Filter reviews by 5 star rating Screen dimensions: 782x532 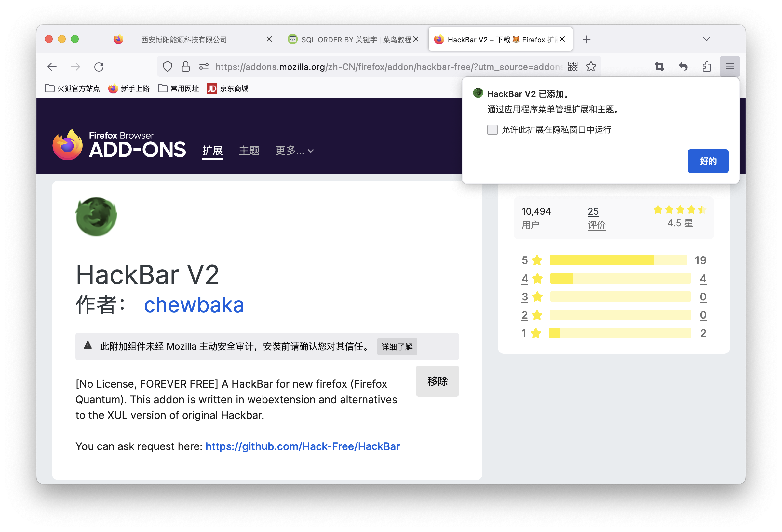532,260
